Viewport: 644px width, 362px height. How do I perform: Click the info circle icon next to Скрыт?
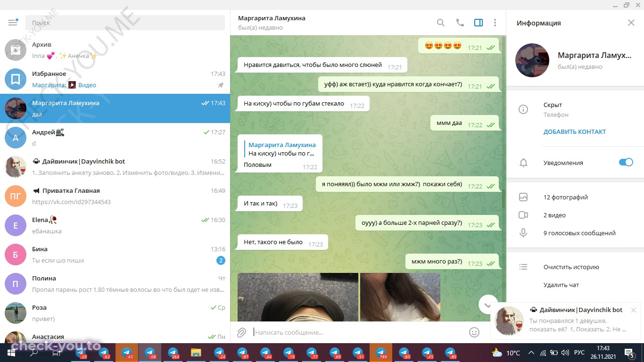(523, 109)
